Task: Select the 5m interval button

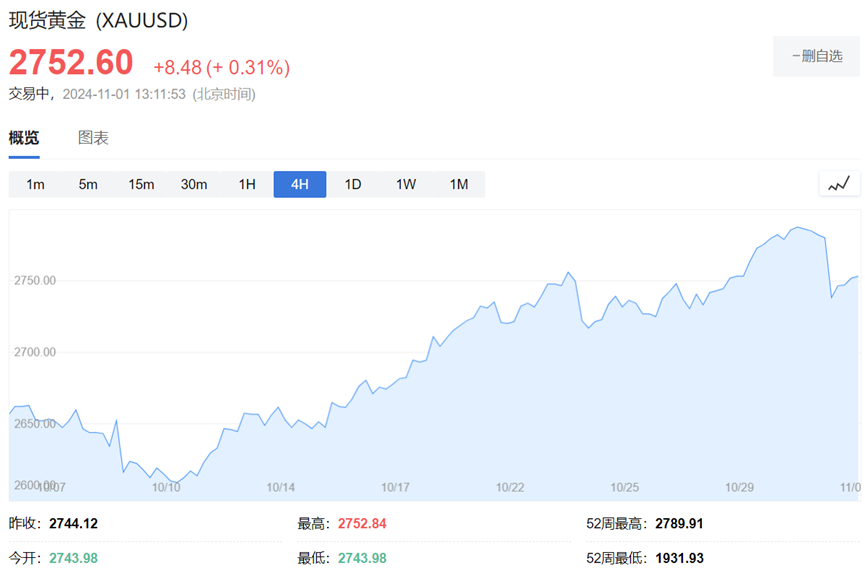Action: pyautogui.click(x=88, y=184)
